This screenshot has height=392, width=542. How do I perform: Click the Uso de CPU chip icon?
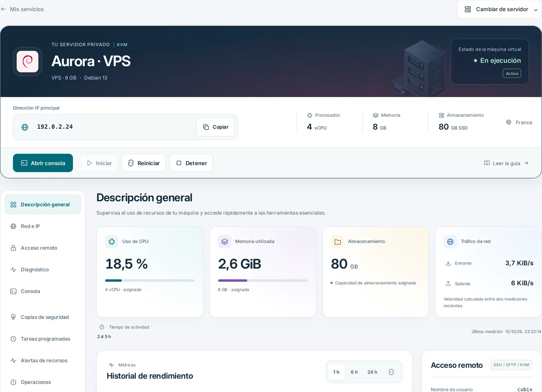click(x=112, y=242)
